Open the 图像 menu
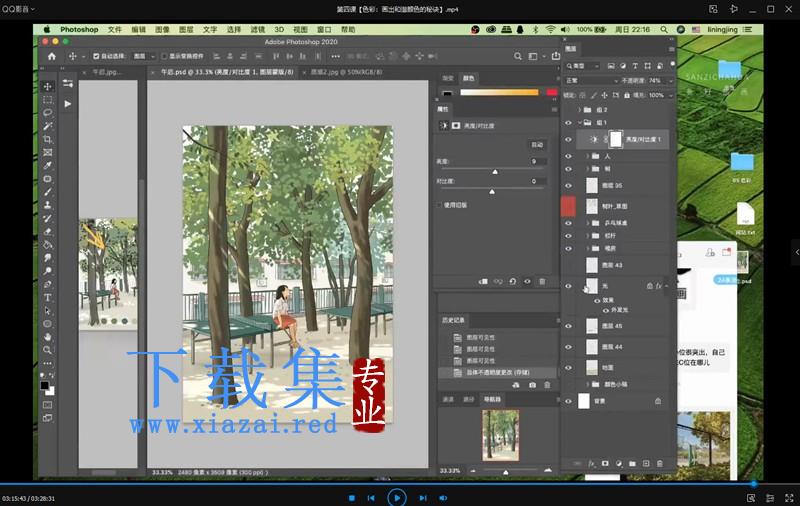Viewport: 800px width, 506px height. (162, 30)
